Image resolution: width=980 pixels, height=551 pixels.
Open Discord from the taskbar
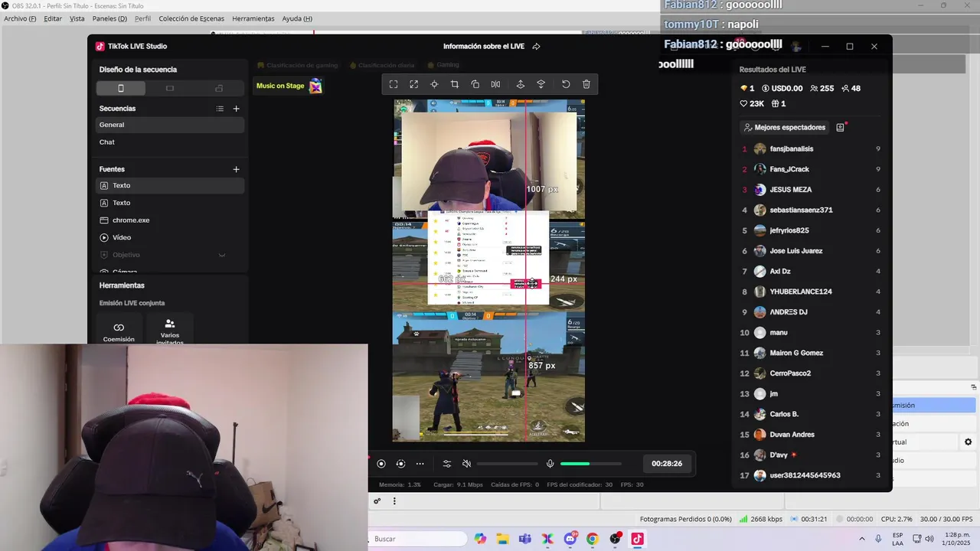click(570, 539)
